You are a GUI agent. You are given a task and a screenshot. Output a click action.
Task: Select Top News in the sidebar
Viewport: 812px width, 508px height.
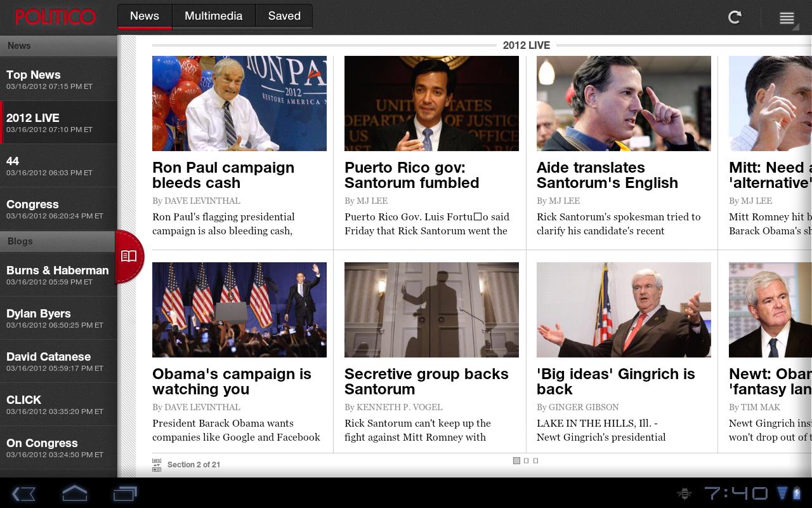pyautogui.click(x=58, y=79)
